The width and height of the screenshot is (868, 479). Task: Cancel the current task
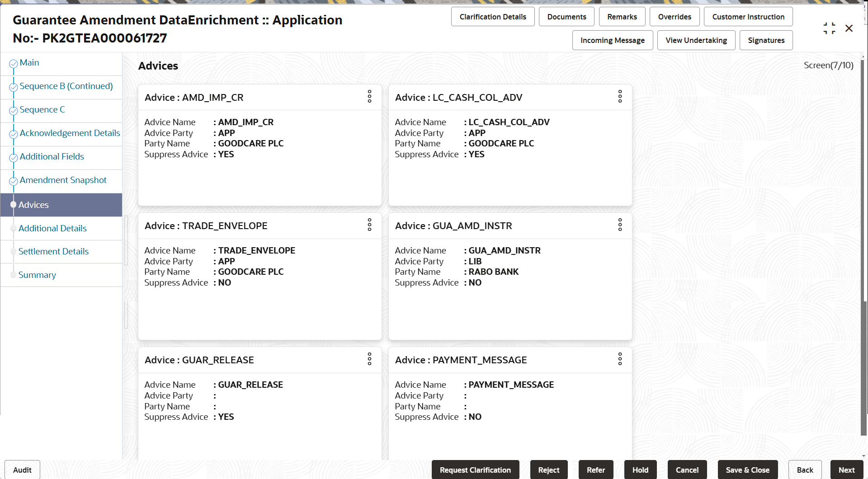click(687, 470)
